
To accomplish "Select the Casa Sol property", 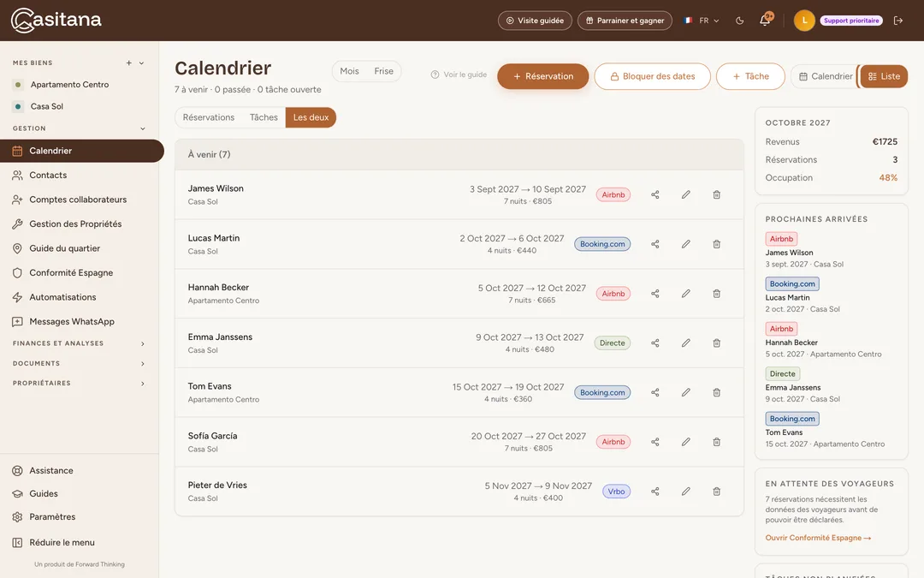I will (x=47, y=107).
